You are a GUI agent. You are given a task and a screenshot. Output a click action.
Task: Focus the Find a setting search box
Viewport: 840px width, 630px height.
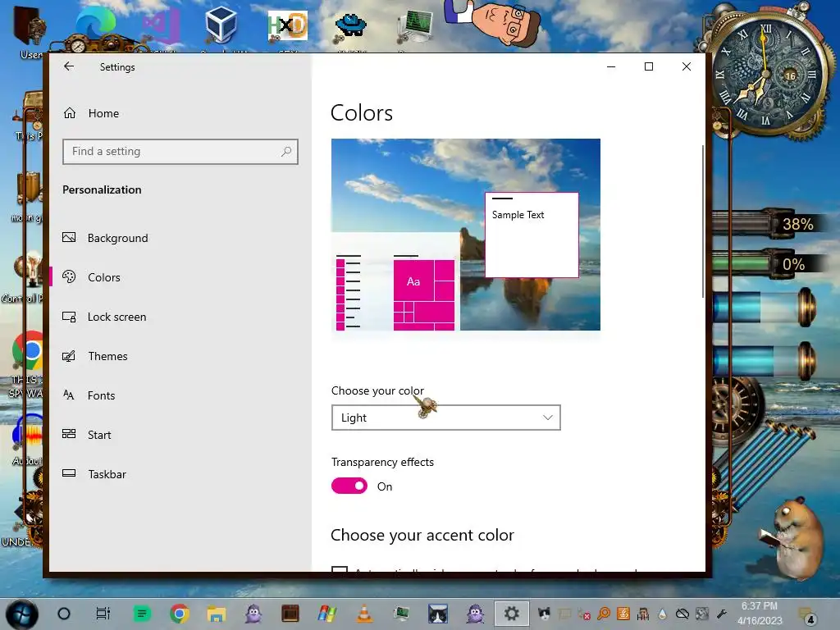pyautogui.click(x=180, y=152)
